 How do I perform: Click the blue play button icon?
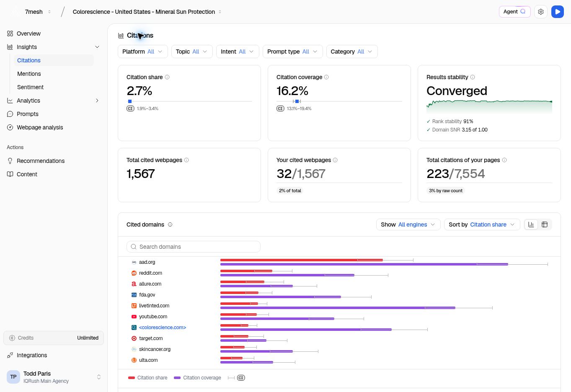click(558, 12)
